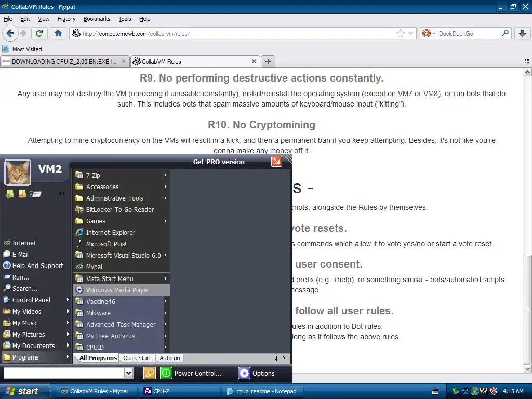Open My Documents in start menu
The height and width of the screenshot is (399, 532).
click(34, 345)
